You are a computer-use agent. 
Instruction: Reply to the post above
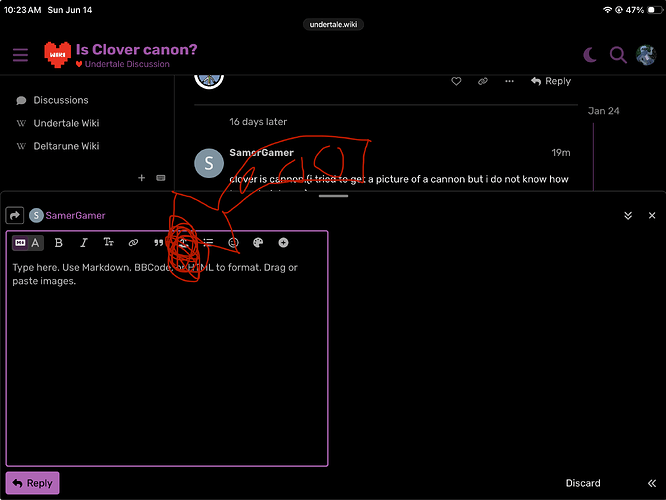(x=551, y=81)
